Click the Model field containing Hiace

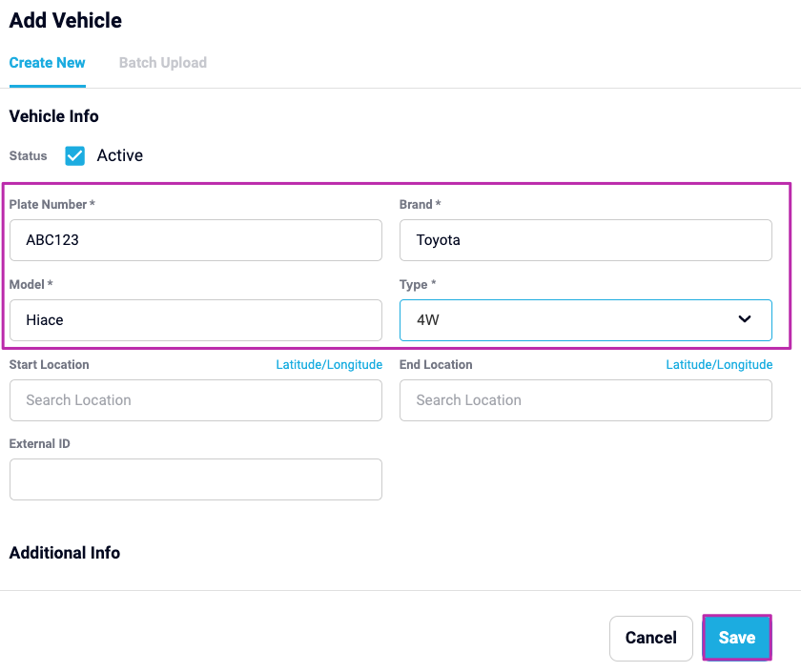point(195,320)
